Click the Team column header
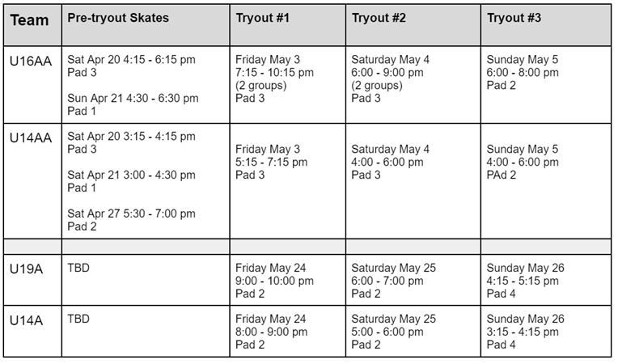This screenshot has width=618, height=364. pyautogui.click(x=32, y=25)
